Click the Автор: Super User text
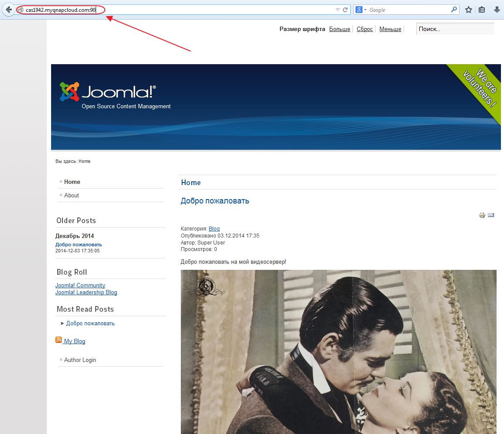Viewport: 504px width, 434px height. (x=203, y=242)
